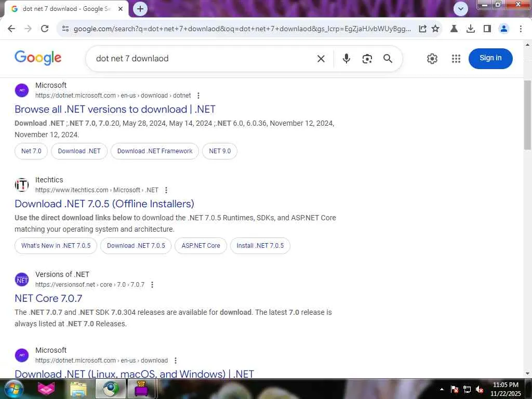Open 'Download .NET 7.0.5 (Offline Installers)' link
Image resolution: width=532 pixels, height=399 pixels.
(104, 204)
